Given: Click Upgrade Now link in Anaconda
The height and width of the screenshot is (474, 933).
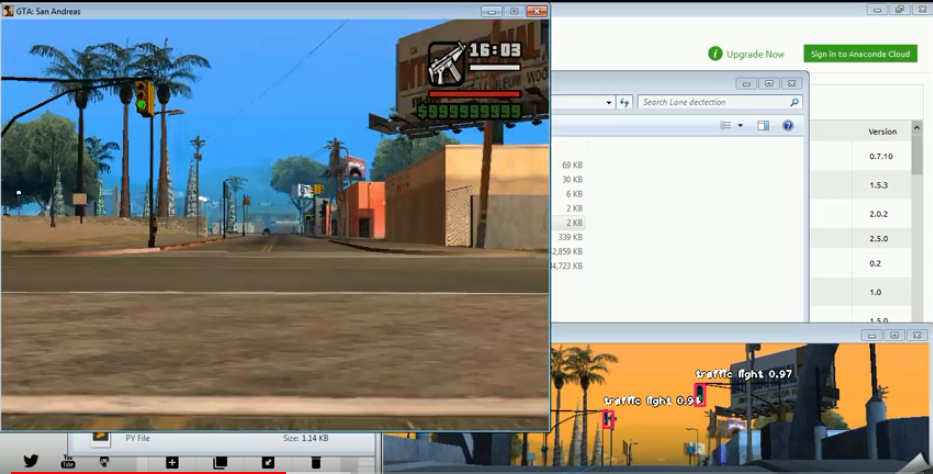Looking at the screenshot, I should [x=755, y=54].
